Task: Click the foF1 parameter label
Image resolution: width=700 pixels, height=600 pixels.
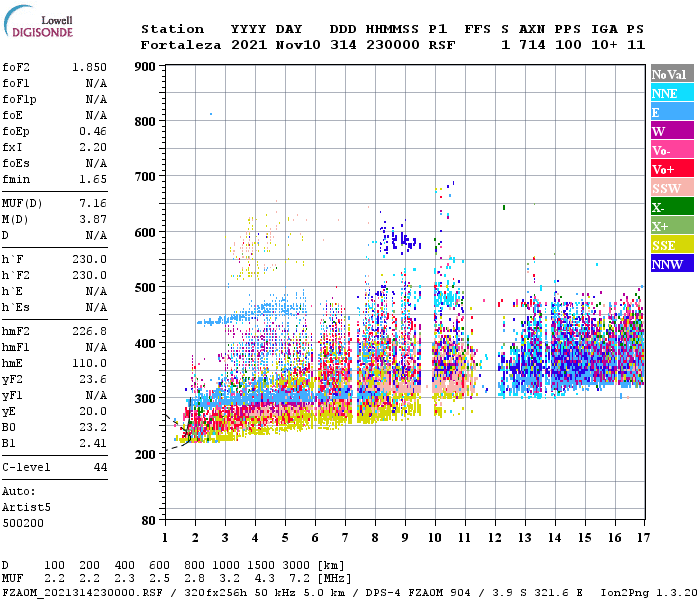Action: 16,83
